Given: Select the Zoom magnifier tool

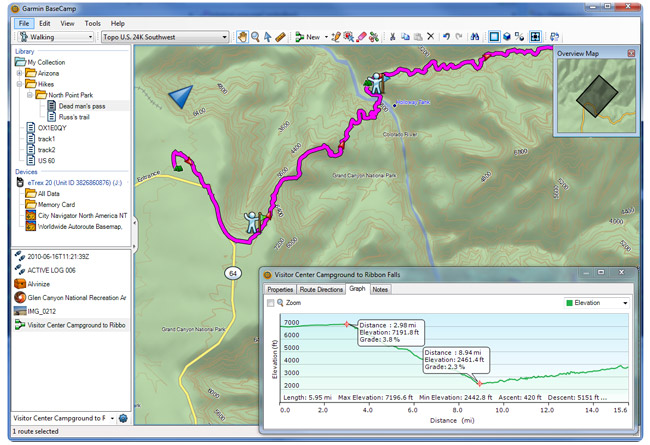Looking at the screenshot, I should click(255, 37).
